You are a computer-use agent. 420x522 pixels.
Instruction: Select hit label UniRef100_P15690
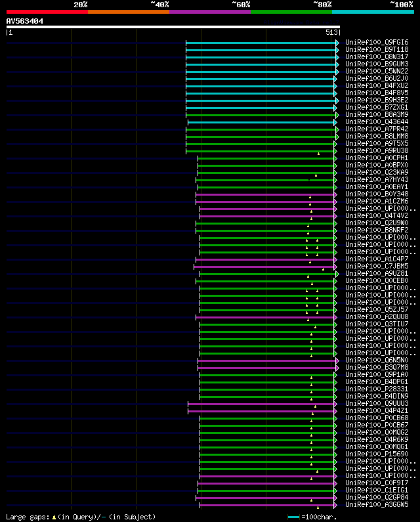377,454
